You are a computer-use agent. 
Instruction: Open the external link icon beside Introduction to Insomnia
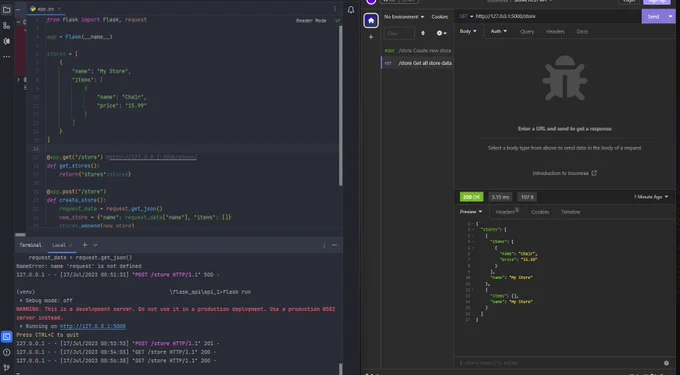pyautogui.click(x=594, y=173)
